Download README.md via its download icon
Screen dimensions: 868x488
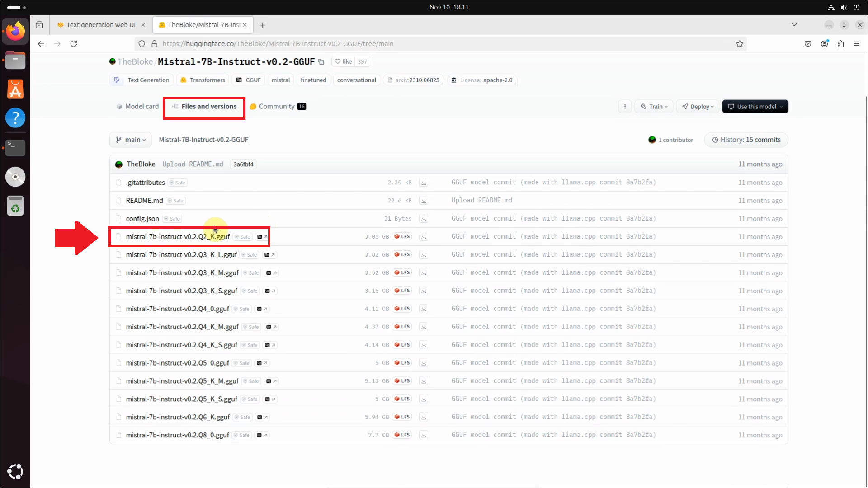pyautogui.click(x=424, y=201)
